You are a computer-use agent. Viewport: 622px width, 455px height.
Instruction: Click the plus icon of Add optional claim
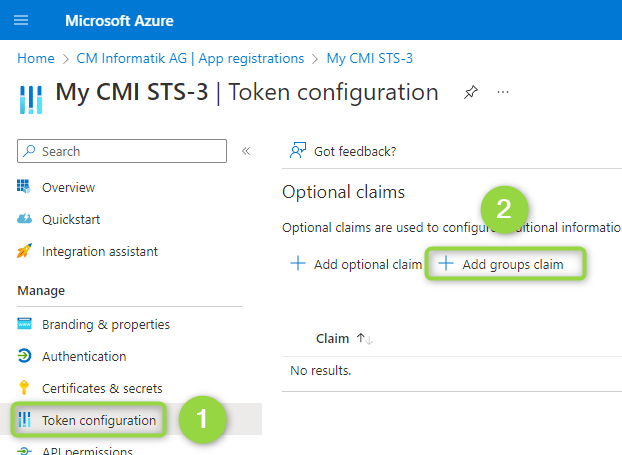click(298, 263)
